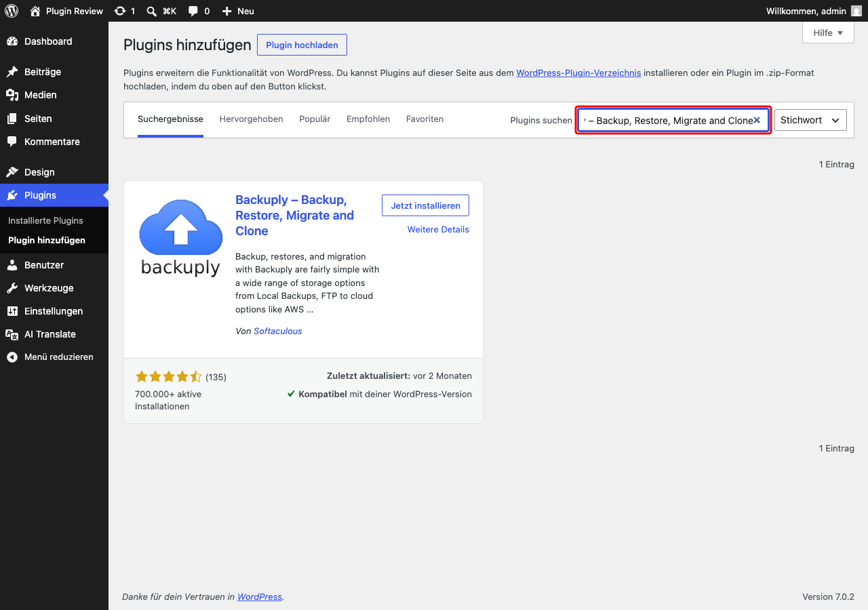The image size is (868, 610).
Task: Switch to the Suchergebnisse tab
Action: [x=170, y=119]
